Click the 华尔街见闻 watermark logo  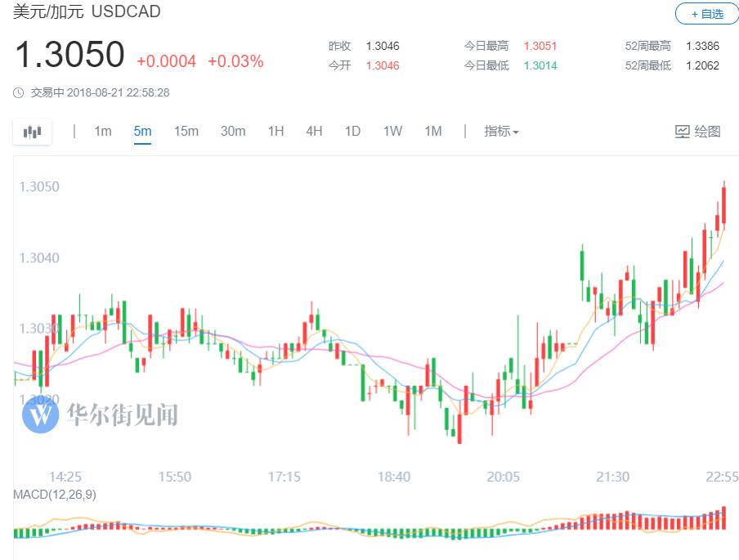[x=40, y=415]
